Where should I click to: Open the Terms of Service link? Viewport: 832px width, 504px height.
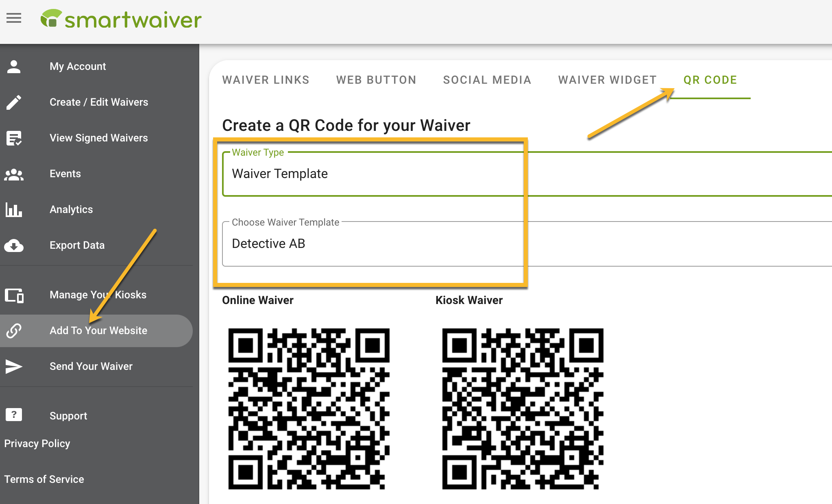[x=44, y=479]
